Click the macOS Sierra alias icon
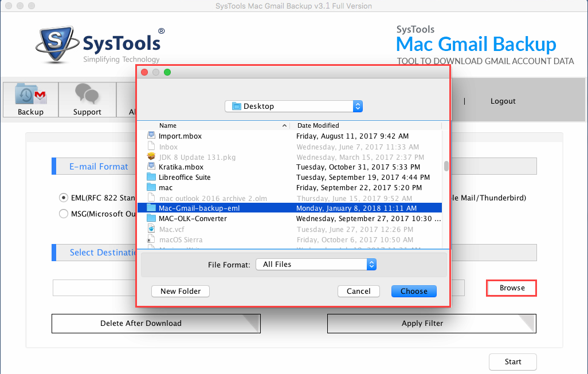588x374 pixels. 151,239
